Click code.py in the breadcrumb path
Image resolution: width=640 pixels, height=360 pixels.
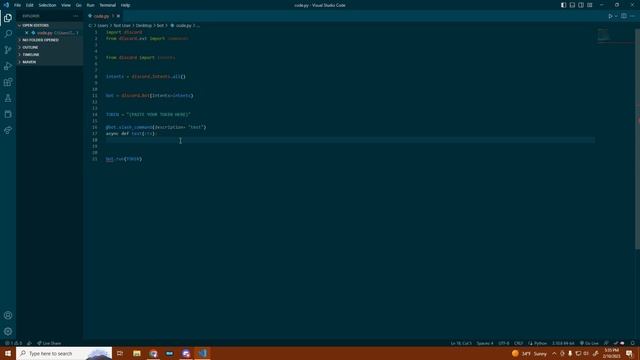(x=183, y=25)
